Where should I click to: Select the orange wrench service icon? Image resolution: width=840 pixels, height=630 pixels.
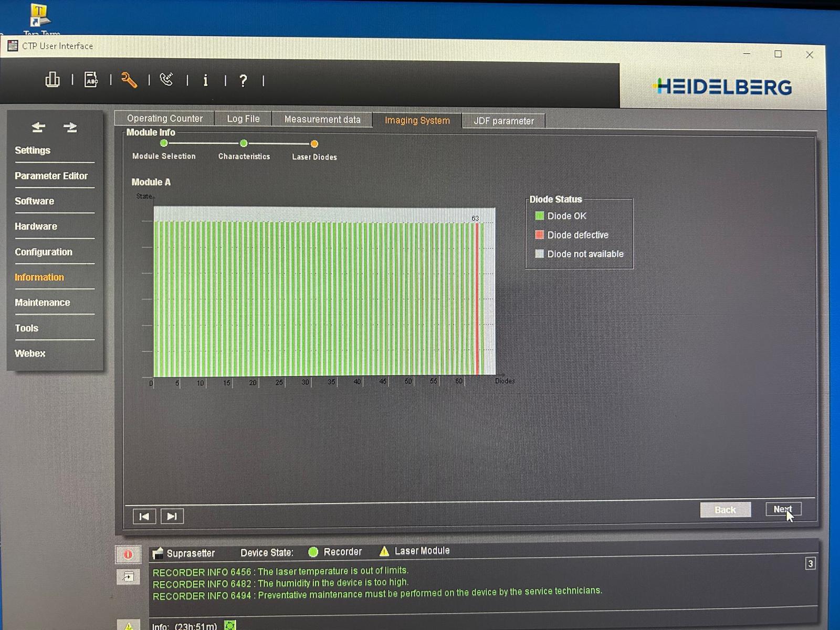click(129, 80)
